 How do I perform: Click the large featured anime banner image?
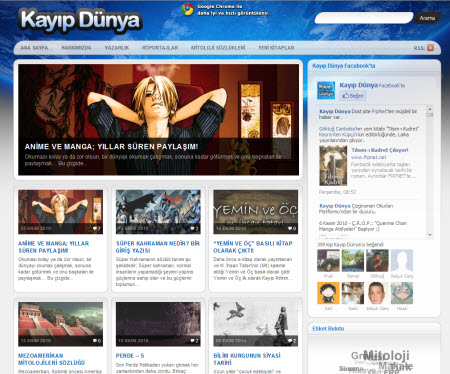(x=159, y=120)
